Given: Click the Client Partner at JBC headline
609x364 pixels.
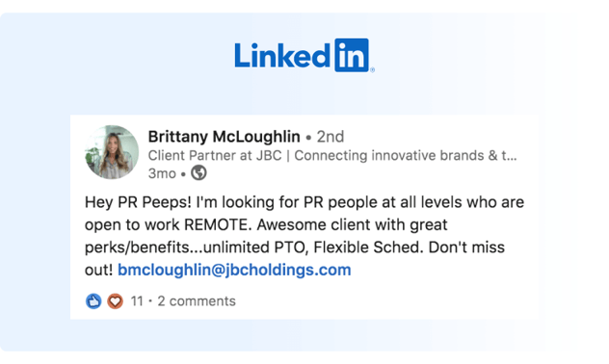Looking at the screenshot, I should click(x=215, y=156).
